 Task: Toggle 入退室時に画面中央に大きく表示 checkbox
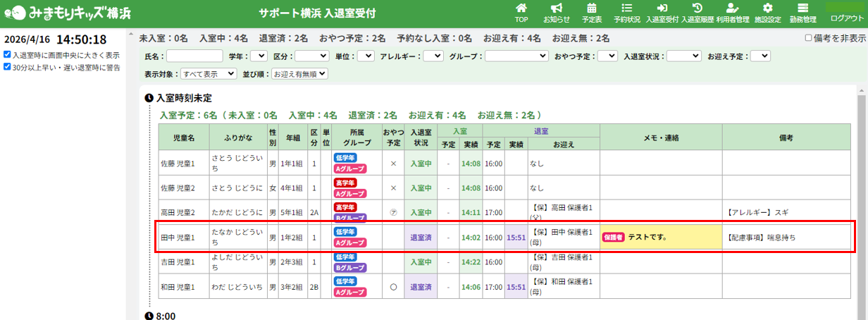pos(7,55)
